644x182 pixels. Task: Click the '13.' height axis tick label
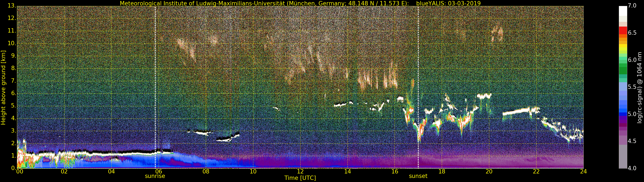[12, 6]
